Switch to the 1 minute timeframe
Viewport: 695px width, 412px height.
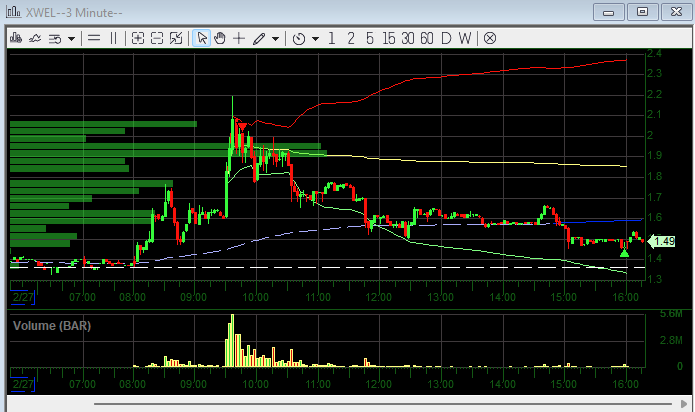click(x=332, y=39)
